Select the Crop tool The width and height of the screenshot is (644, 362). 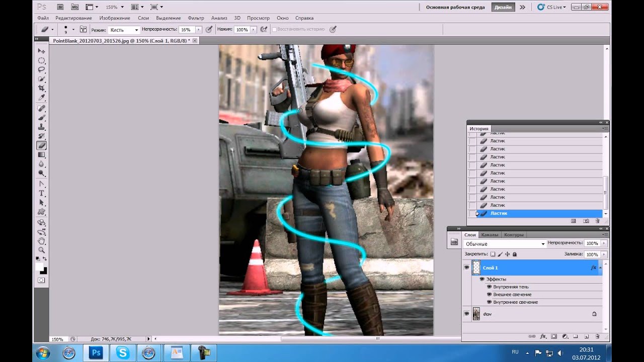42,88
